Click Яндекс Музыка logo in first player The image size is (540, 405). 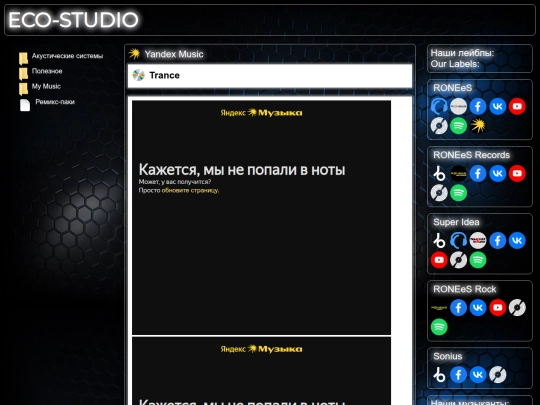261,113
